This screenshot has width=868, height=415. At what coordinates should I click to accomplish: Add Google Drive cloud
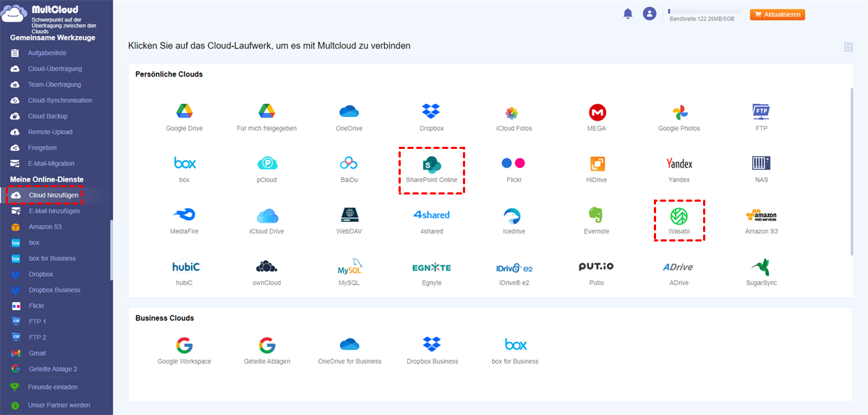point(184,118)
